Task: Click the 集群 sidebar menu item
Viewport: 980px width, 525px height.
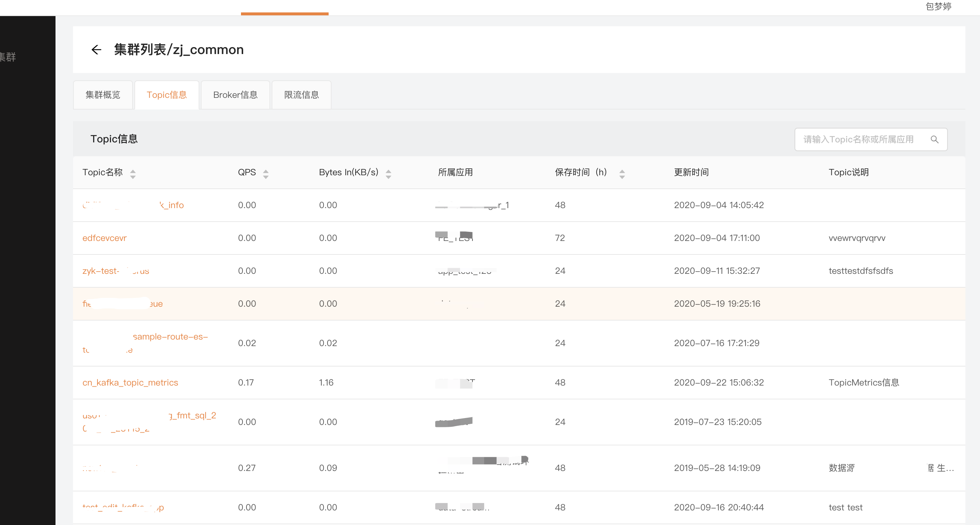Action: 8,57
